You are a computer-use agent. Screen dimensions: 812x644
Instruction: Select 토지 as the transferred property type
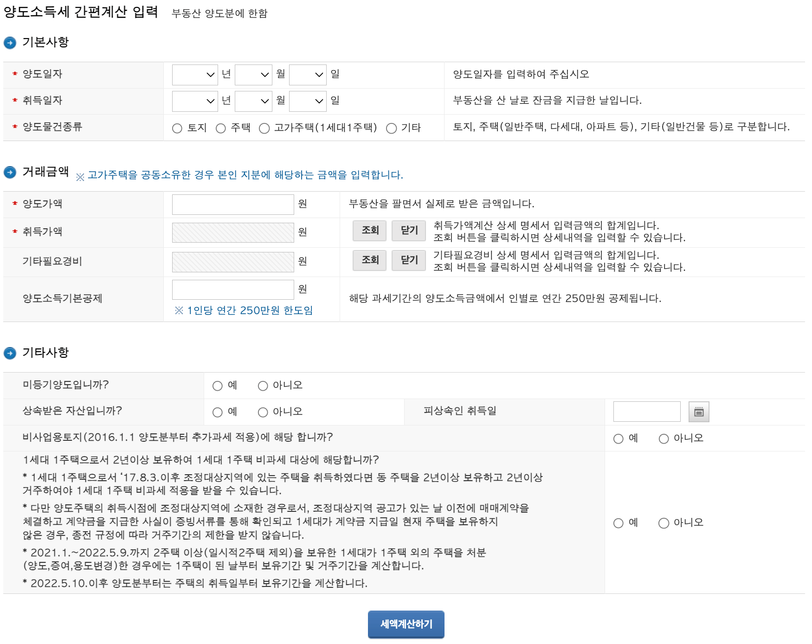coord(177,129)
